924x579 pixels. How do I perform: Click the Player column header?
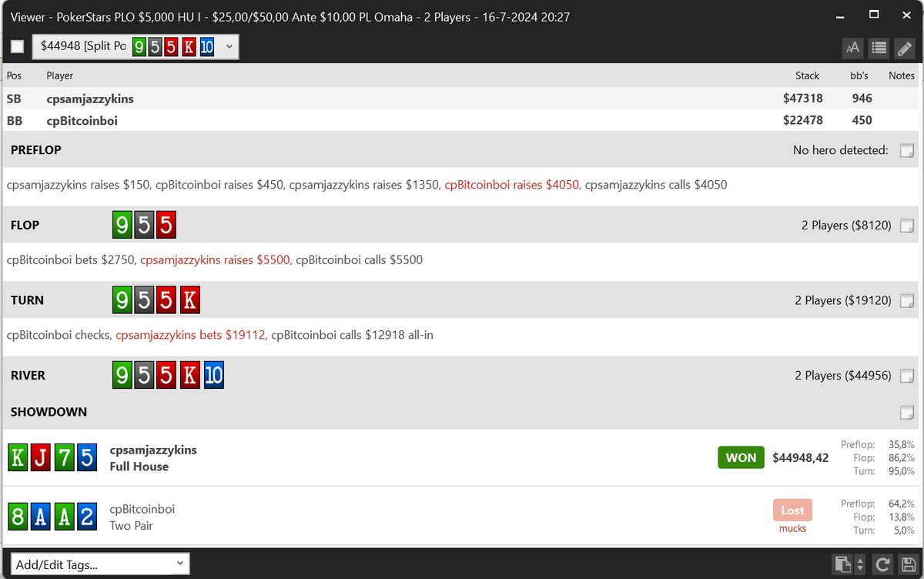click(60, 75)
